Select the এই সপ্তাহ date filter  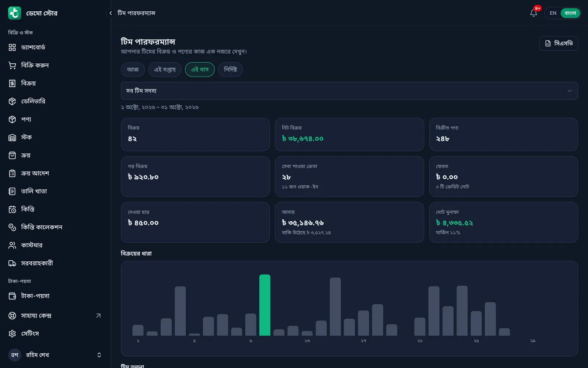[165, 70]
